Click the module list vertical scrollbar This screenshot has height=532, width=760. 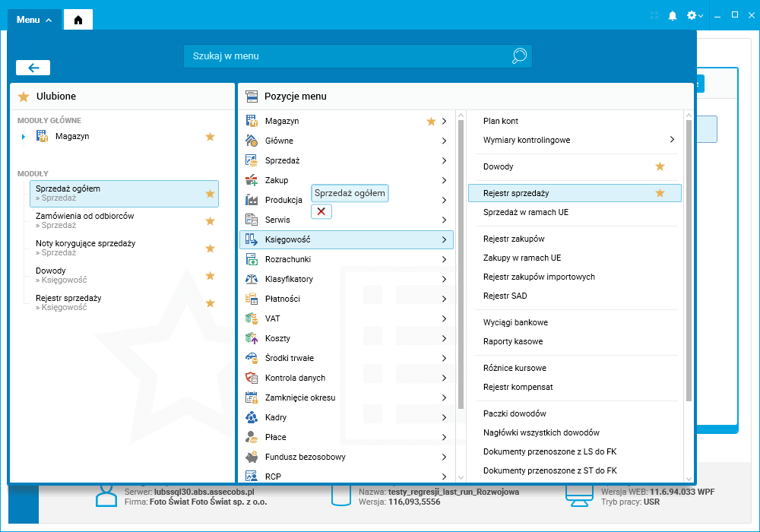point(461,264)
